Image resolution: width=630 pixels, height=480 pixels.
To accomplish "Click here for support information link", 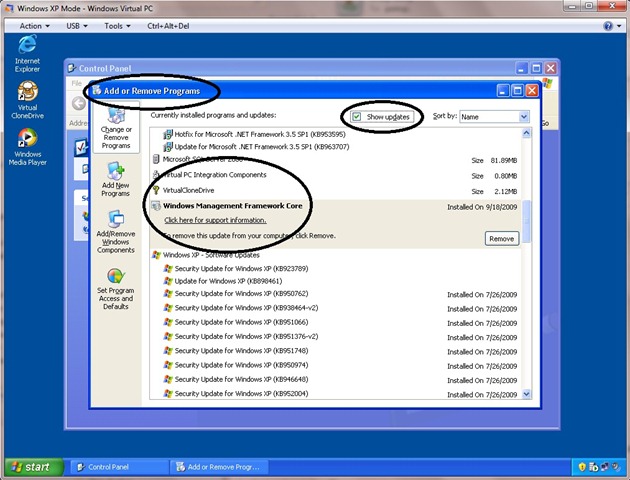I will tap(215, 220).
